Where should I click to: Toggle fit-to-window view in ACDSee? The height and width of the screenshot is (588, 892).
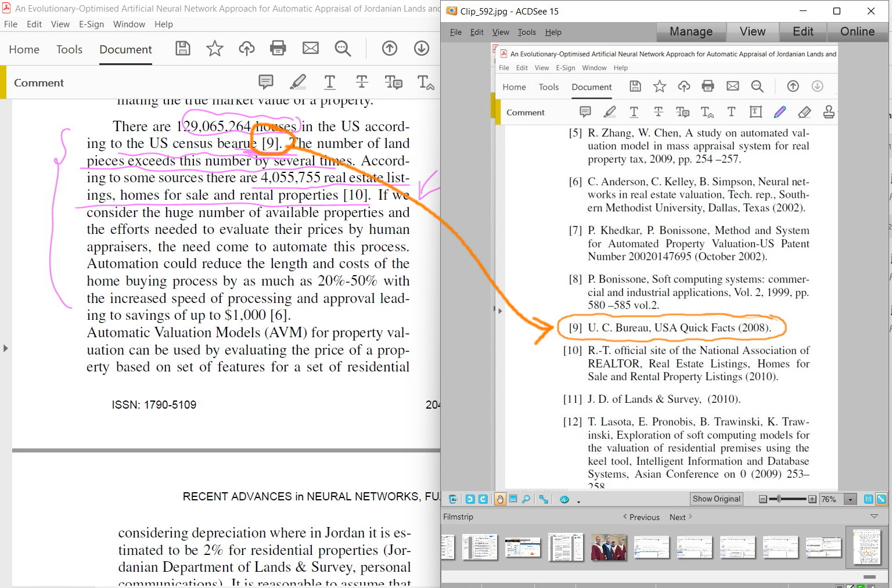[881, 499]
